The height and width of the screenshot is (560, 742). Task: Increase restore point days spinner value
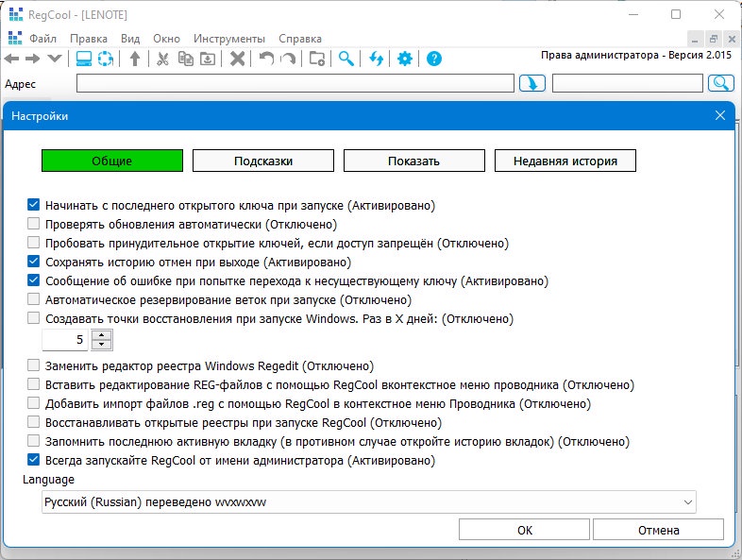pos(101,334)
